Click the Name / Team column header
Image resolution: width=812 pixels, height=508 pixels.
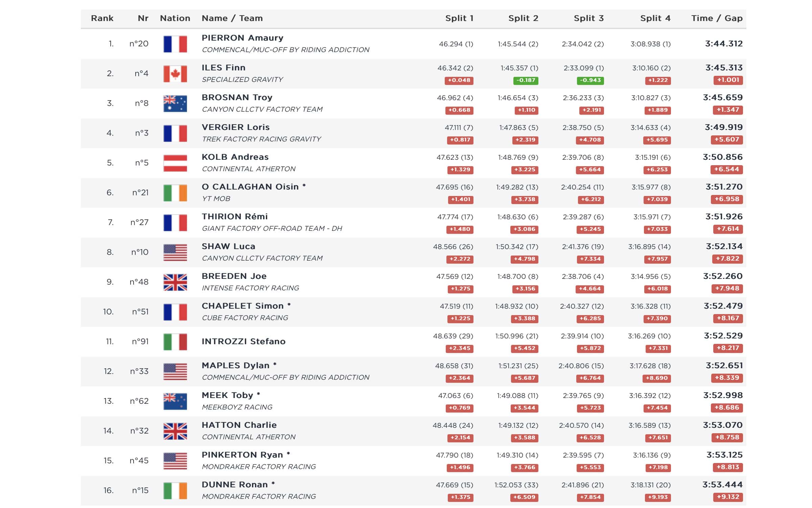click(232, 18)
